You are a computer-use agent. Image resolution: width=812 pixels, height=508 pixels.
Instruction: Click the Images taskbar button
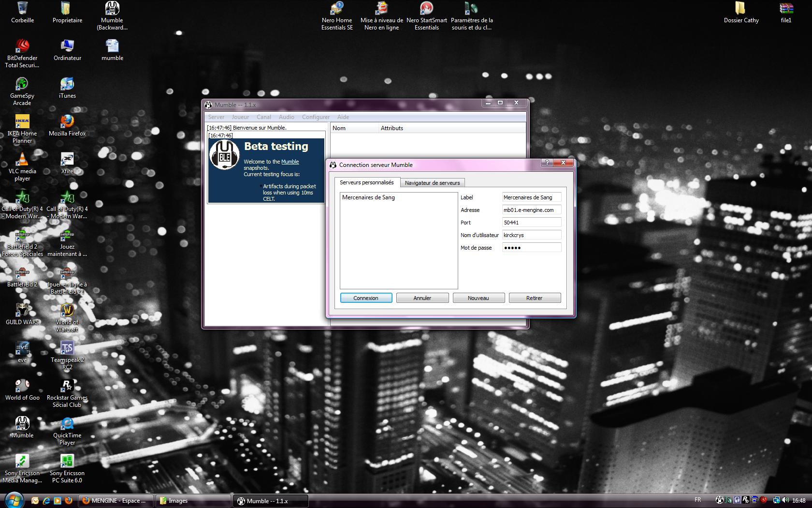[193, 501]
